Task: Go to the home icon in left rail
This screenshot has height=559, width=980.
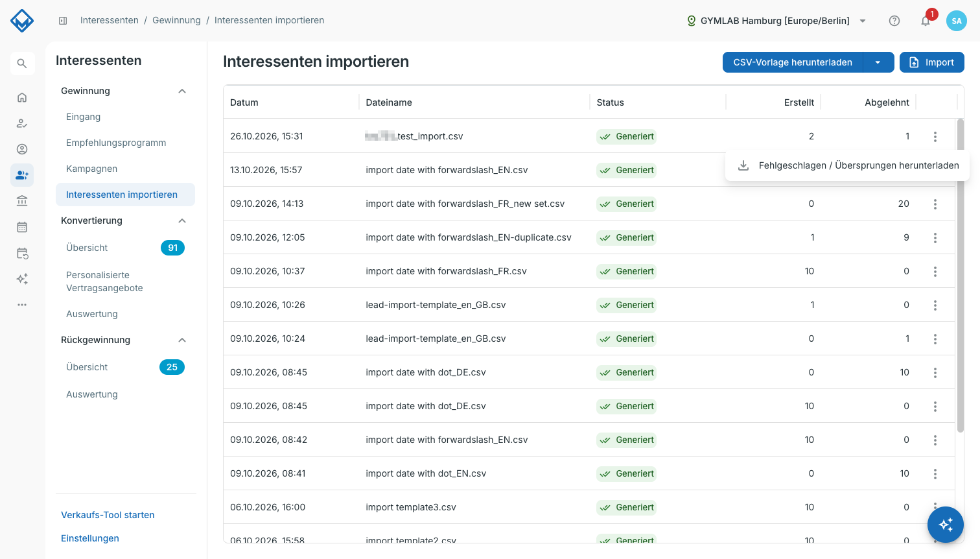Action: coord(22,97)
